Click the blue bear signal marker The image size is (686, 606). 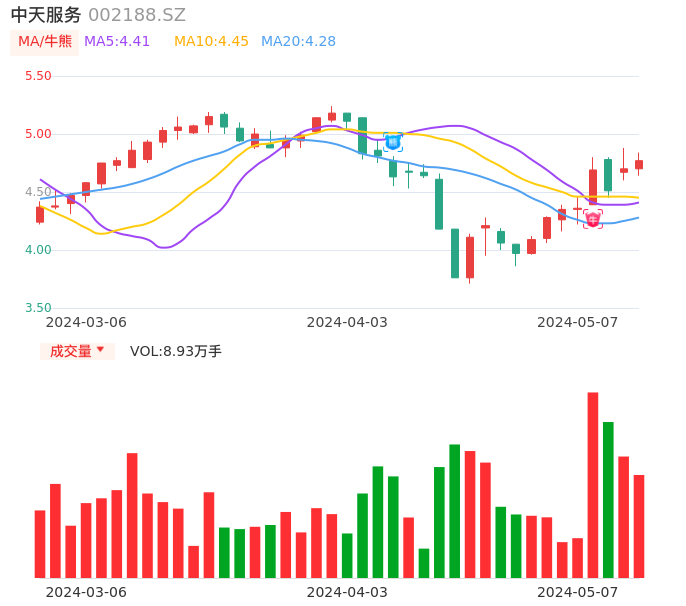coord(393,142)
